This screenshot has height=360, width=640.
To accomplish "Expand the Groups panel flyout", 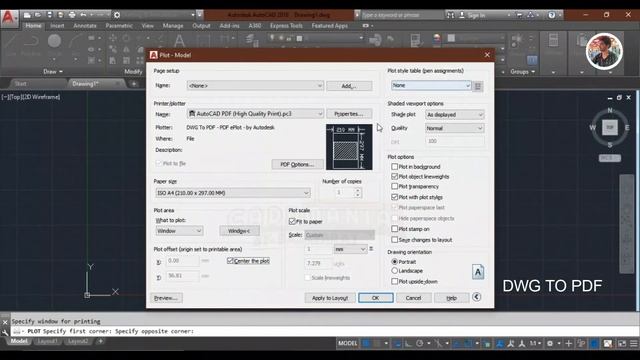I will click(522, 71).
